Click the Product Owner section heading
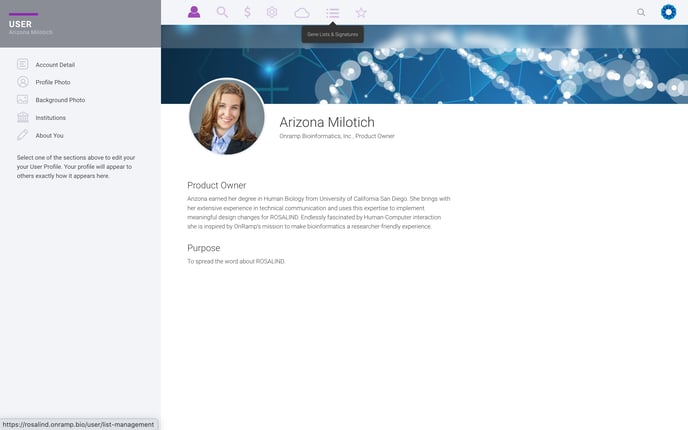 click(217, 185)
